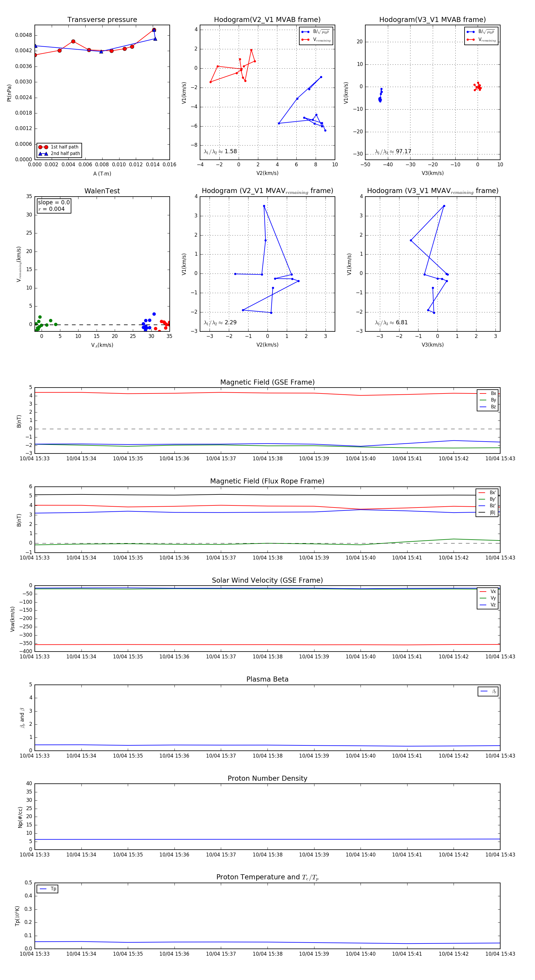Click the 'slope = 0.0' annotation
The height and width of the screenshot is (980, 535).
tap(54, 203)
